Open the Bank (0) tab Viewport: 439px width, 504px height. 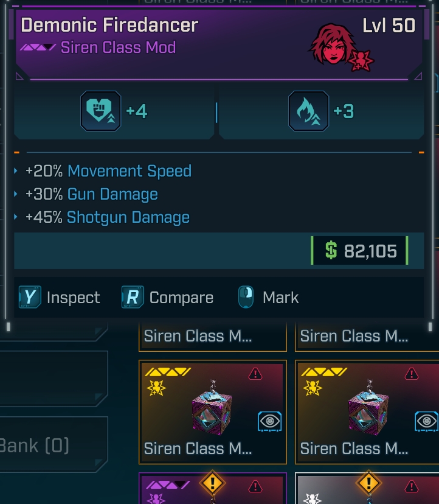click(36, 446)
